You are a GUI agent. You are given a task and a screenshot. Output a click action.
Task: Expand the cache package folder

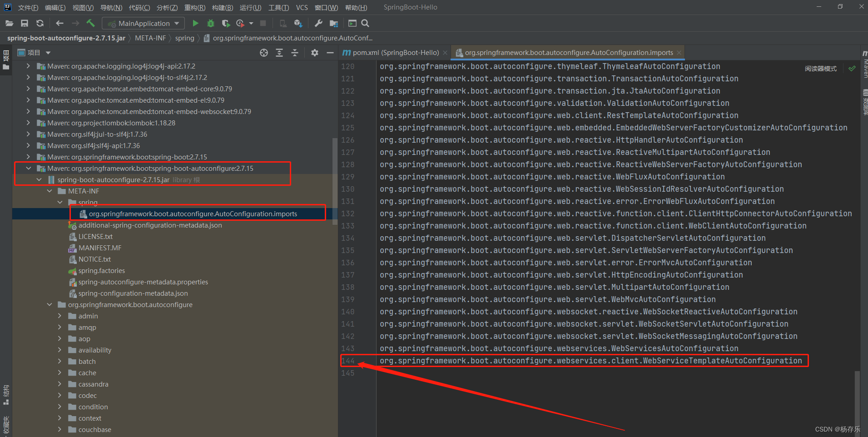(60, 372)
